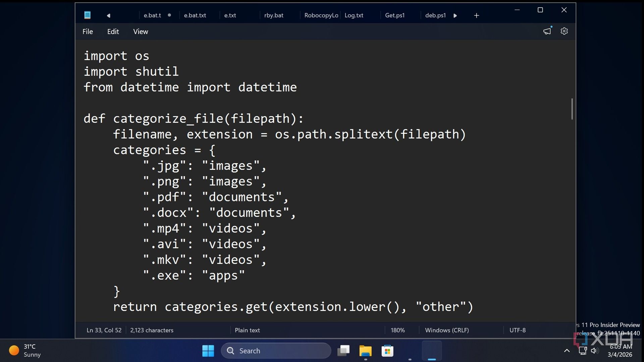The height and width of the screenshot is (362, 644).
Task: Open Notepad settings gear icon
Action: (564, 31)
